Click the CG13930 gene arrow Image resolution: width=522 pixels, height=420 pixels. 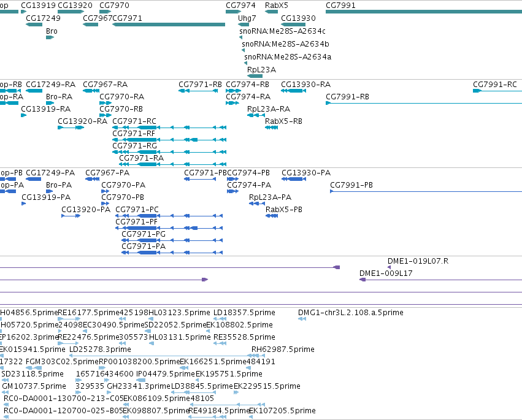[x=293, y=25]
